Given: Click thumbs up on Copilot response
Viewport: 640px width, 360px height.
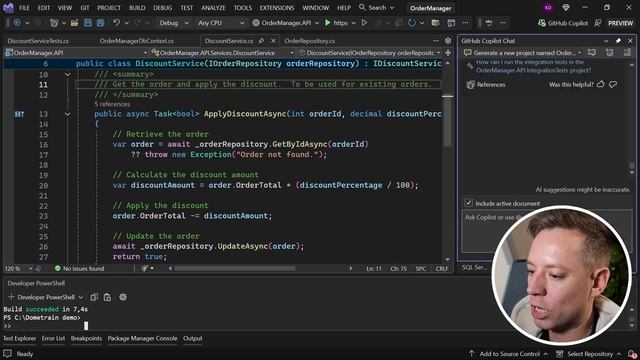Looking at the screenshot, I should [601, 84].
